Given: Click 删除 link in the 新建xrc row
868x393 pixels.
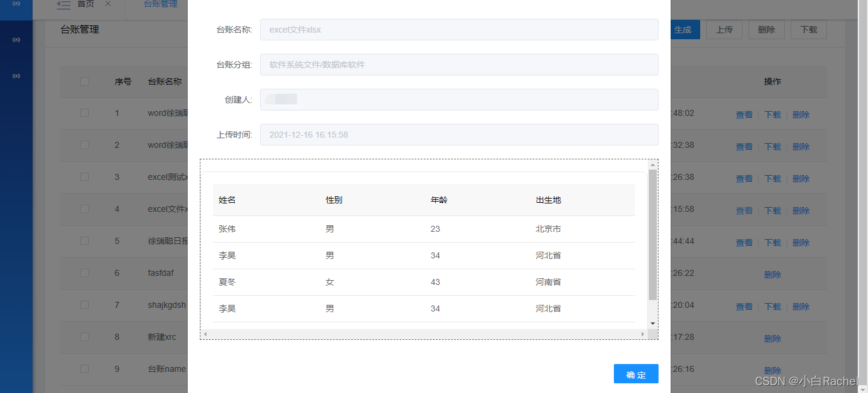Looking at the screenshot, I should click(772, 339).
